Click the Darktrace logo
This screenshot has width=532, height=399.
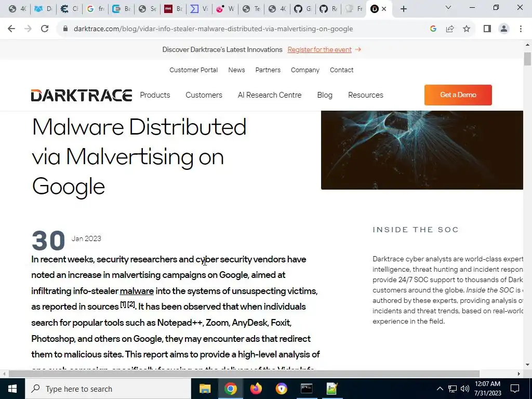pyautogui.click(x=82, y=96)
